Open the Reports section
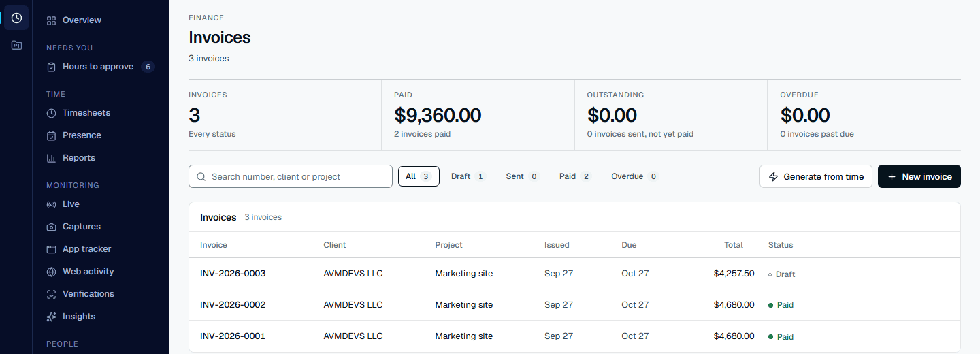This screenshot has width=980, height=354. click(101, 158)
